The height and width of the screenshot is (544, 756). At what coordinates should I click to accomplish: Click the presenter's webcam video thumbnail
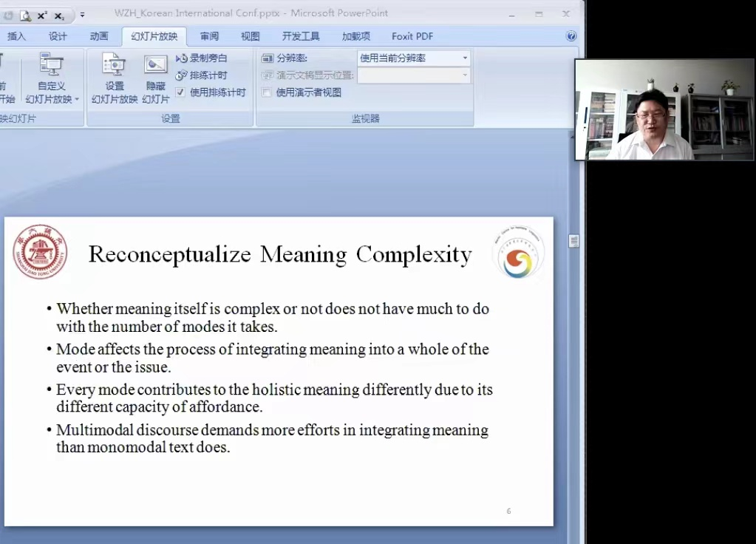click(665, 110)
